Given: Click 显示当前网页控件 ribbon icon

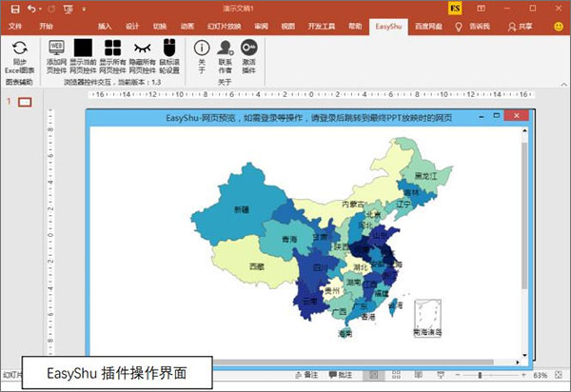Looking at the screenshot, I should (x=84, y=47).
